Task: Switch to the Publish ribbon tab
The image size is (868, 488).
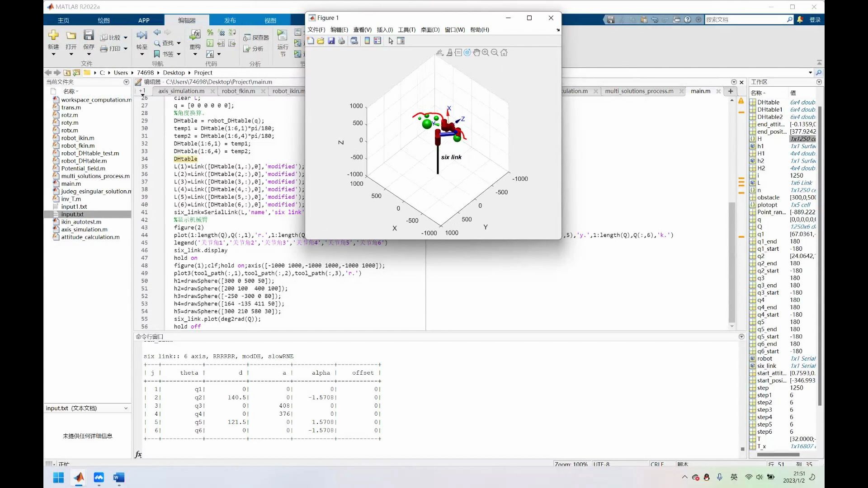Action: (230, 20)
